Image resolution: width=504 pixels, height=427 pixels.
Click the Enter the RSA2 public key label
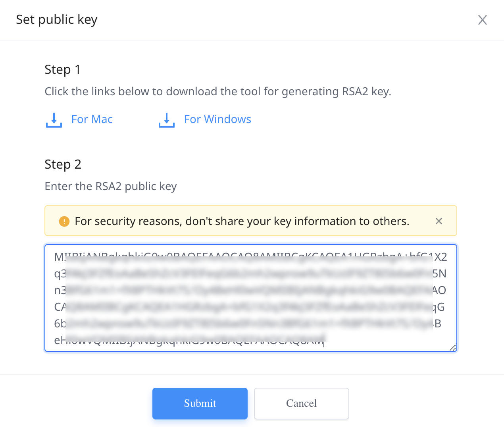pos(111,187)
